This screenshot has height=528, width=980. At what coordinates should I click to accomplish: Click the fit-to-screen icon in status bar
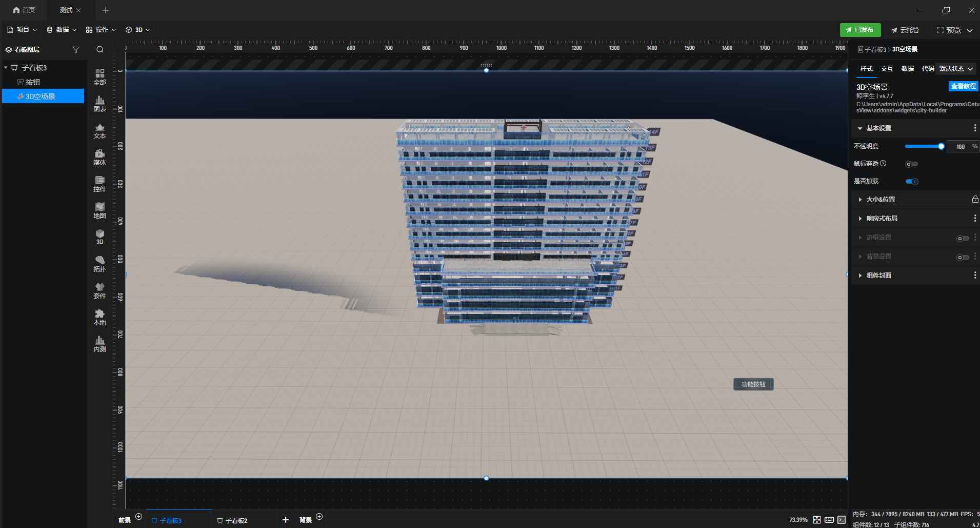[x=817, y=520]
